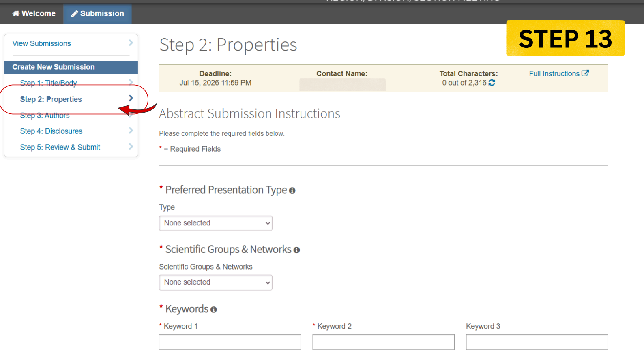Click chevron beside Step 5: Review & Submit

click(x=131, y=146)
